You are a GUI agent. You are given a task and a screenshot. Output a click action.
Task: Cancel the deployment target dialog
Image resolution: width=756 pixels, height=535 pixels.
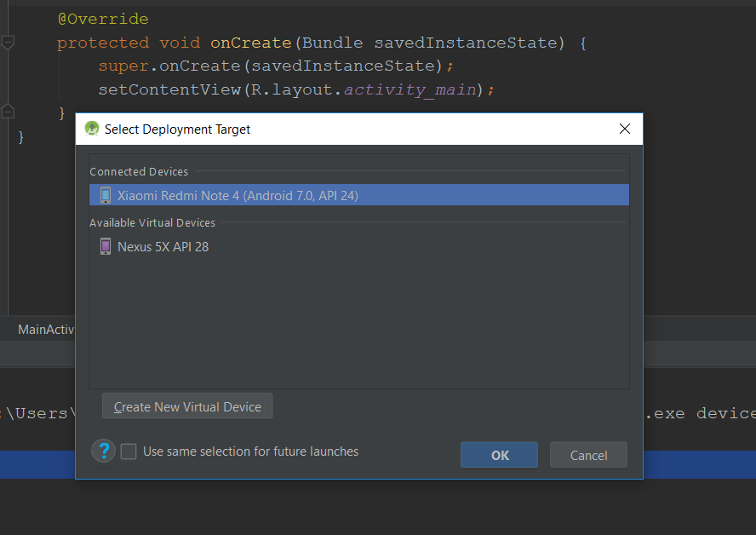pyautogui.click(x=588, y=455)
